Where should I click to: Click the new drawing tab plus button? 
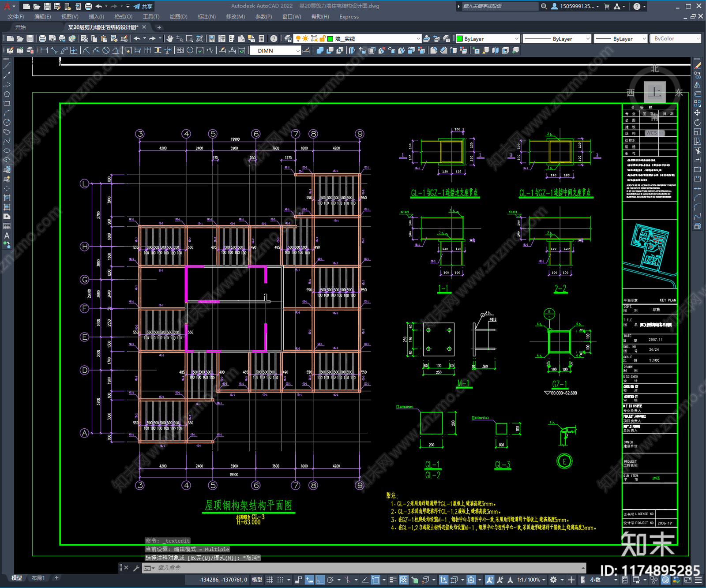159,27
